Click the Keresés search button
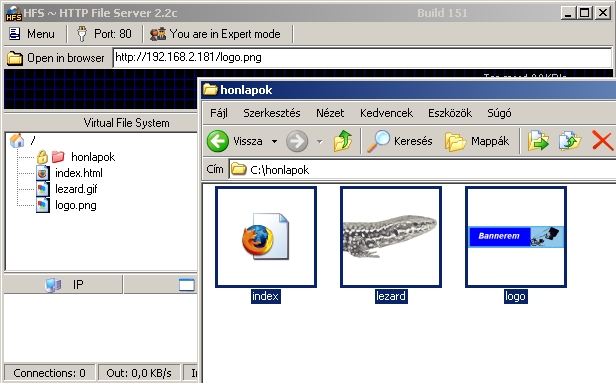 tap(400, 141)
